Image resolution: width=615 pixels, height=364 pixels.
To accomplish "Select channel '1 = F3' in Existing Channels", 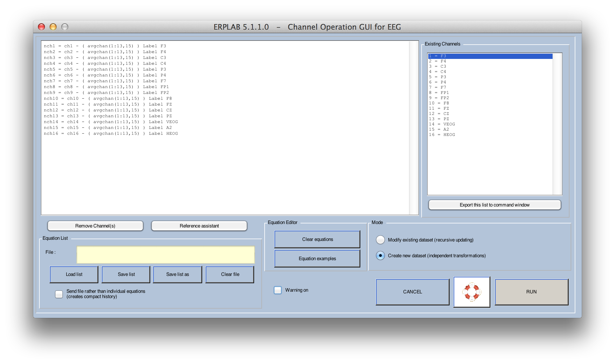I will click(490, 56).
